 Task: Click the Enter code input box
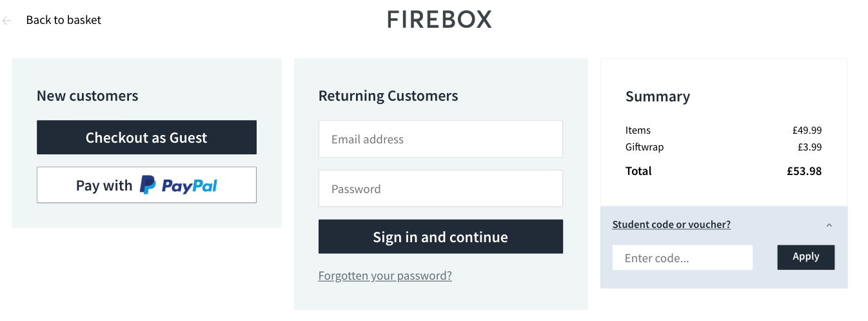coord(682,258)
